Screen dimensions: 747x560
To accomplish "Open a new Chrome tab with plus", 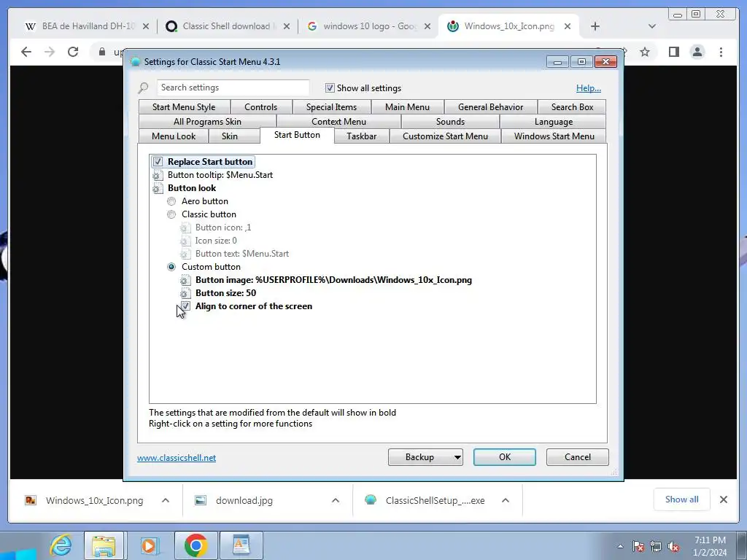I will (595, 26).
